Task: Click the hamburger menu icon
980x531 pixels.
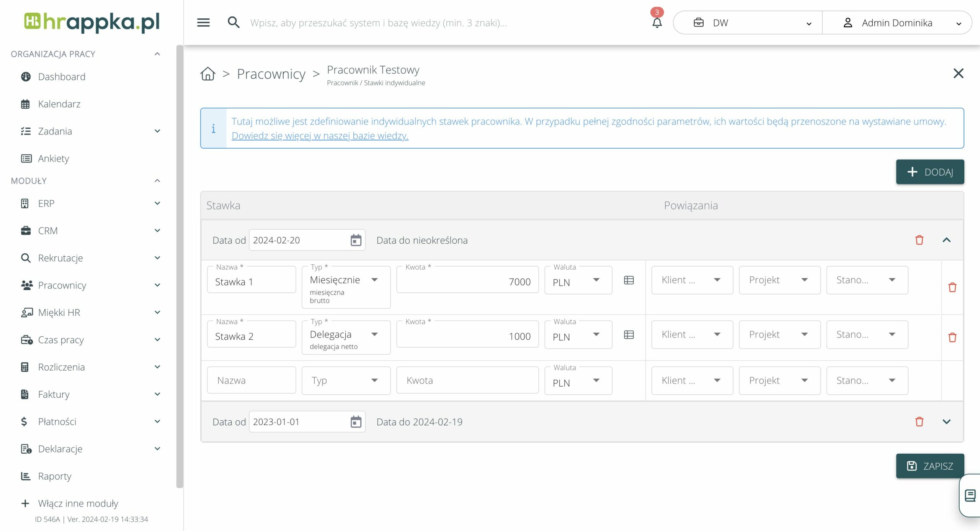Action: point(203,23)
